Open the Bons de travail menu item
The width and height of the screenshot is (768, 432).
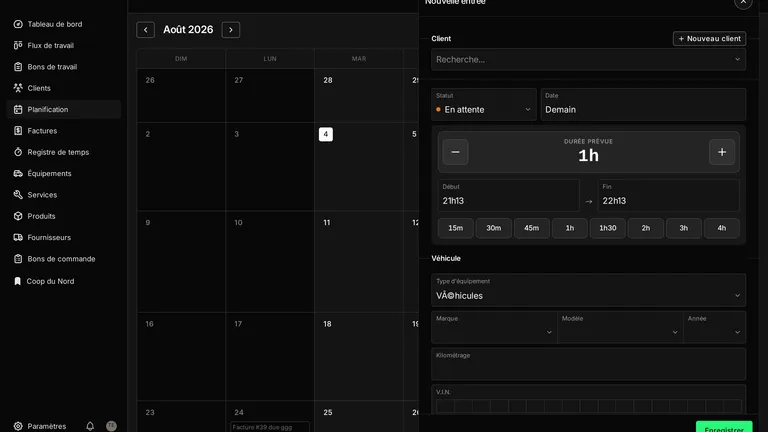coord(64,67)
